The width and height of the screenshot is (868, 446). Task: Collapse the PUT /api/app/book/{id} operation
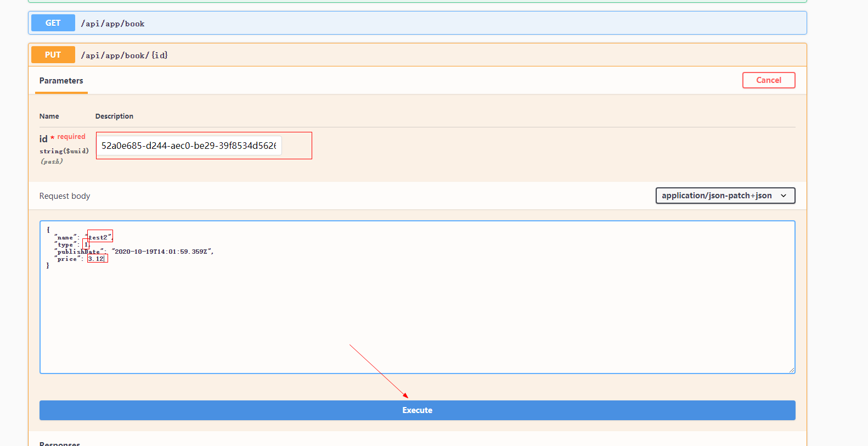pyautogui.click(x=417, y=55)
